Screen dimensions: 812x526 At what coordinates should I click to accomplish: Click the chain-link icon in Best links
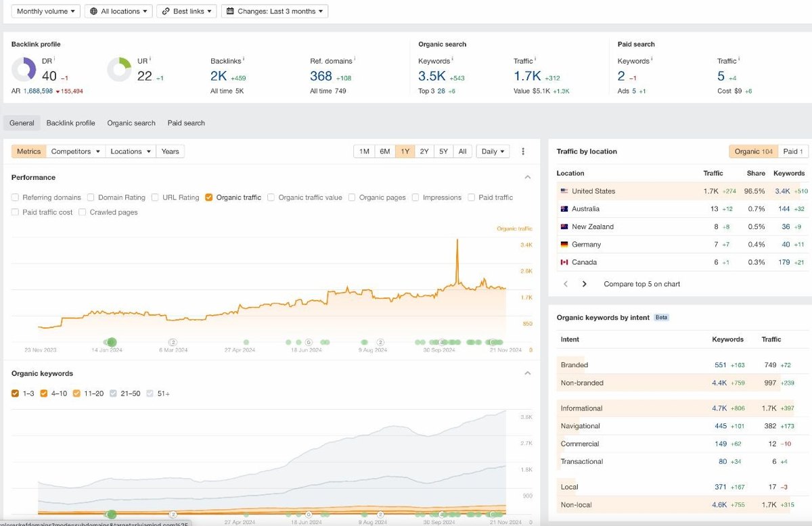(x=166, y=11)
